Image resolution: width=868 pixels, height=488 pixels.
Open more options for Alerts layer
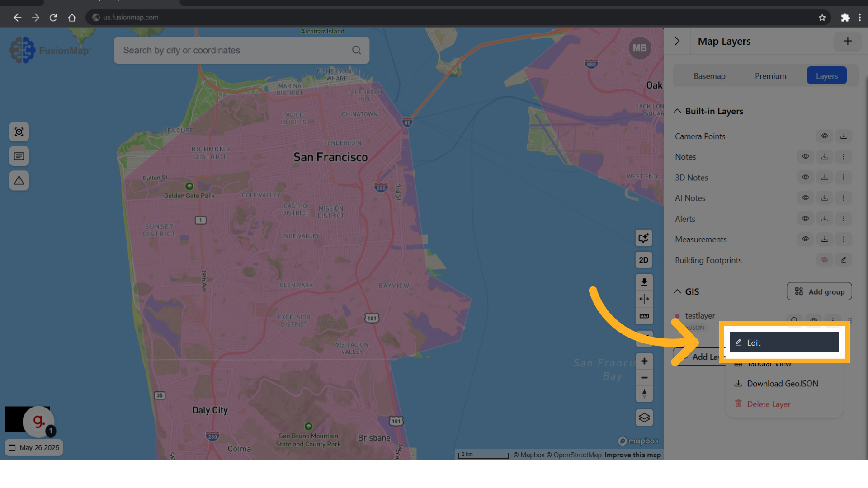pyautogui.click(x=844, y=219)
